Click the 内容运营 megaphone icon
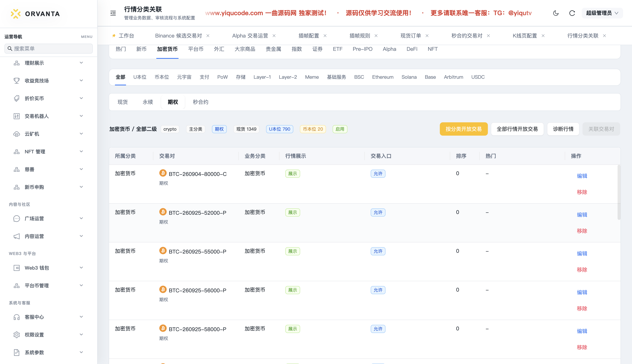632x364 pixels. (x=16, y=236)
